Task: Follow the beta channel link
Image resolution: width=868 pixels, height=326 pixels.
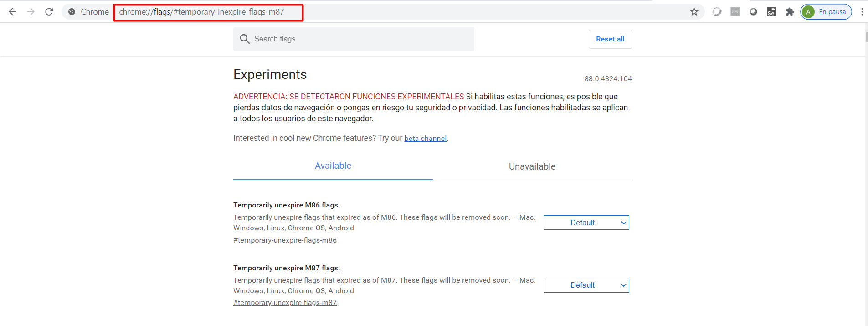Action: pyautogui.click(x=425, y=139)
